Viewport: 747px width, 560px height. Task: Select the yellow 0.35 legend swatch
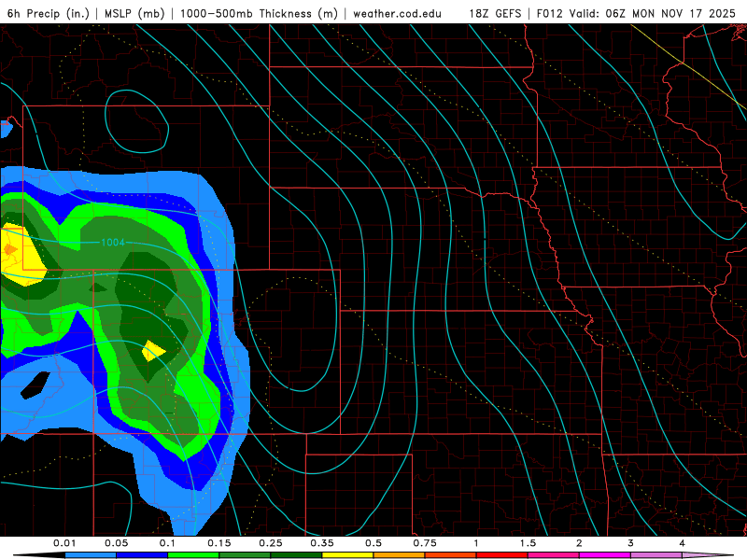347,555
